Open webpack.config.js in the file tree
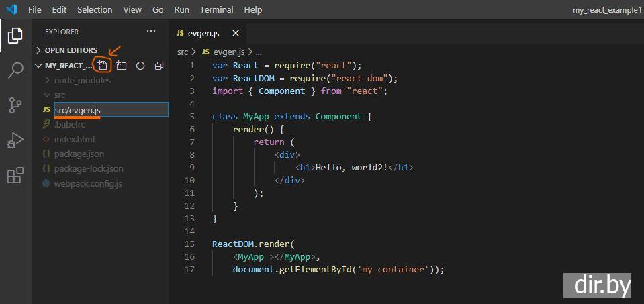 coord(87,184)
